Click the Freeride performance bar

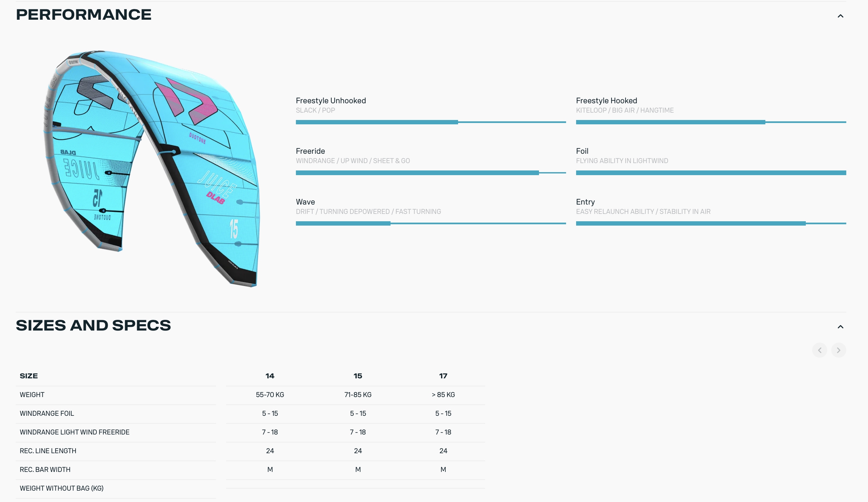(431, 173)
